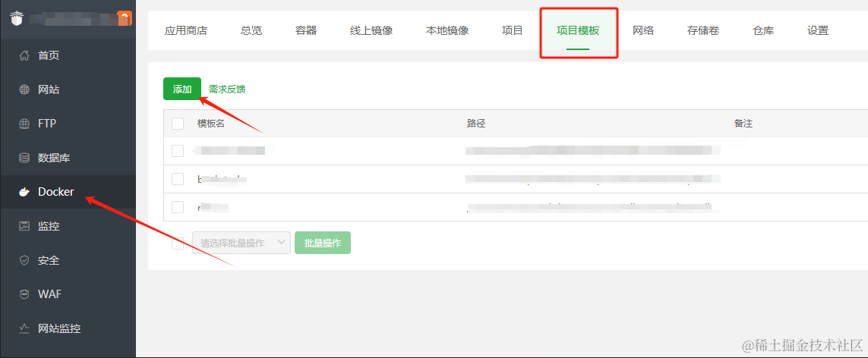868x358 pixels.
Task: Click the home icon beside 首页
Action: [24, 55]
